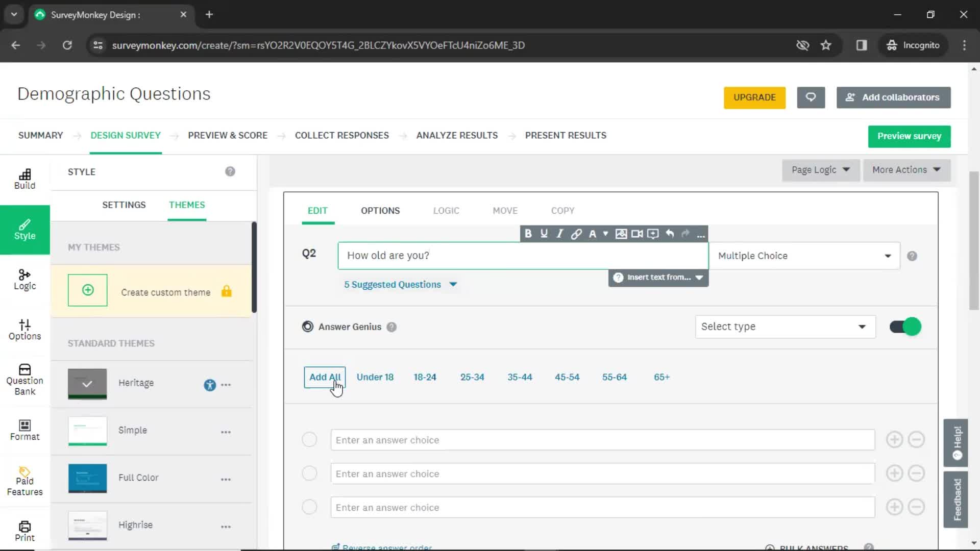Open the Select type answer dropdown

point(784,327)
